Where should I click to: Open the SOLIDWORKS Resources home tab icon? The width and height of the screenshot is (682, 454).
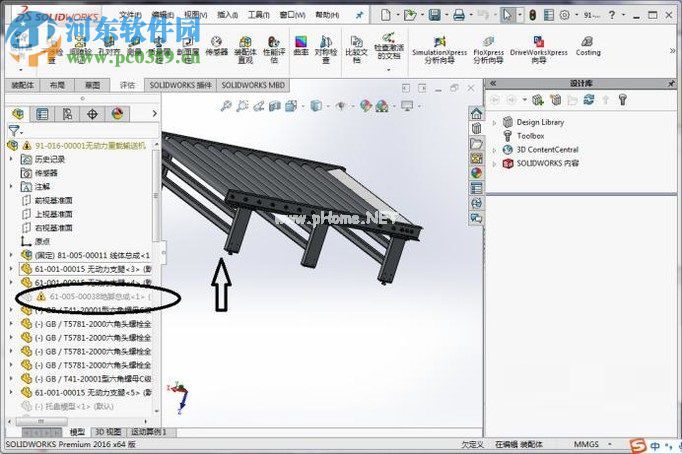click(476, 114)
